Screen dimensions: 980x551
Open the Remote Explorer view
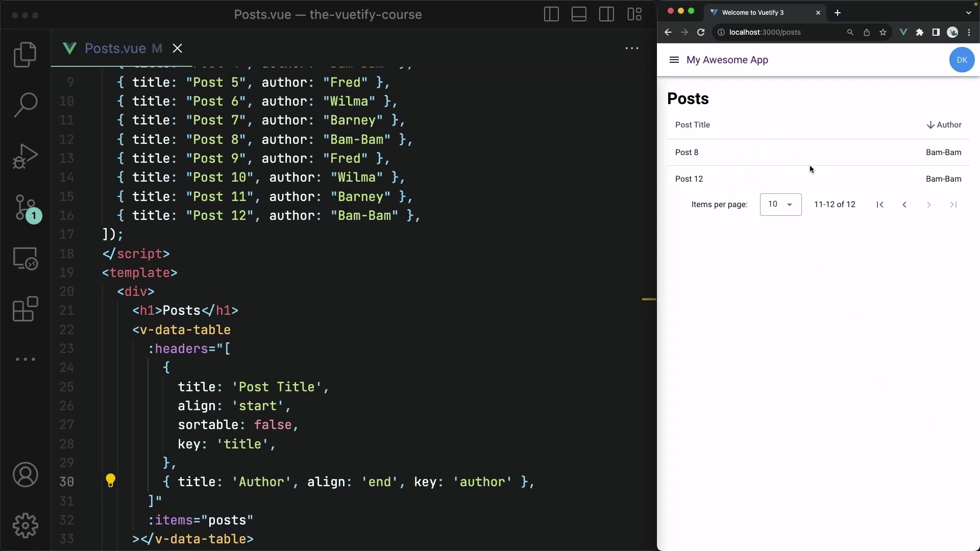25,258
